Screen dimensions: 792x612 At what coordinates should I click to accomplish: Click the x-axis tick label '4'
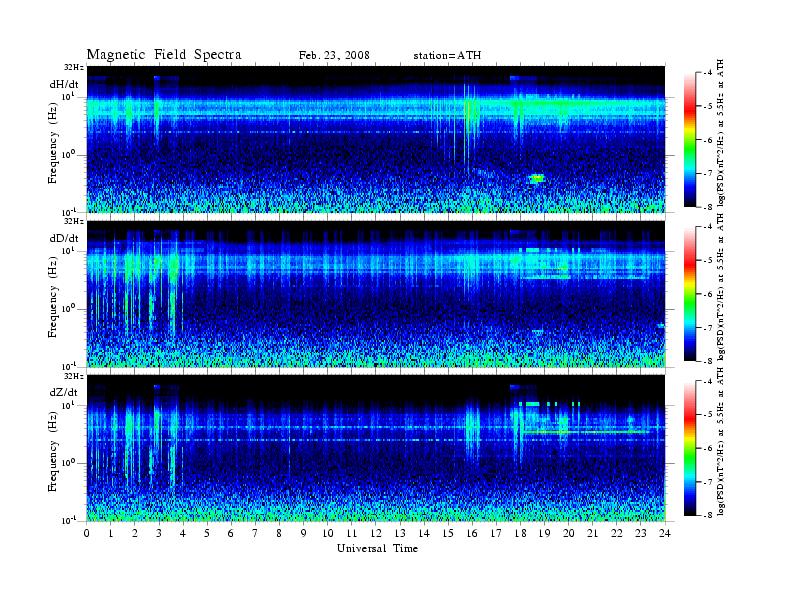(x=183, y=533)
